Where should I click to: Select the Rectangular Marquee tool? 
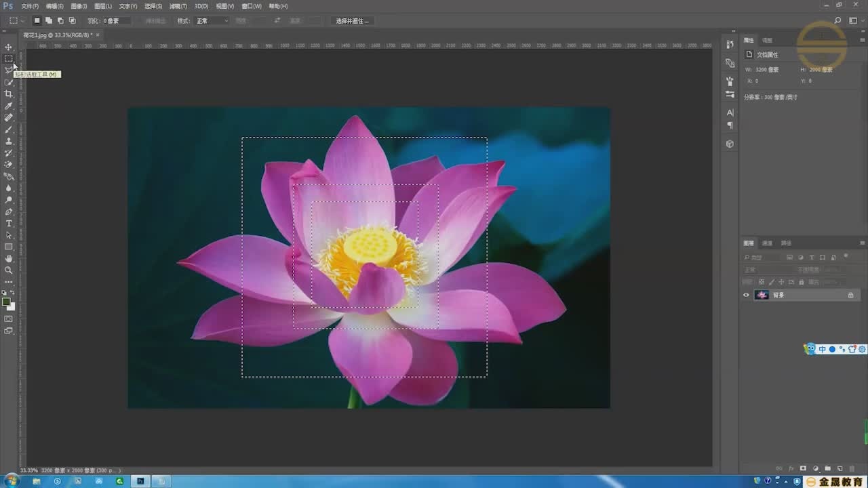9,59
